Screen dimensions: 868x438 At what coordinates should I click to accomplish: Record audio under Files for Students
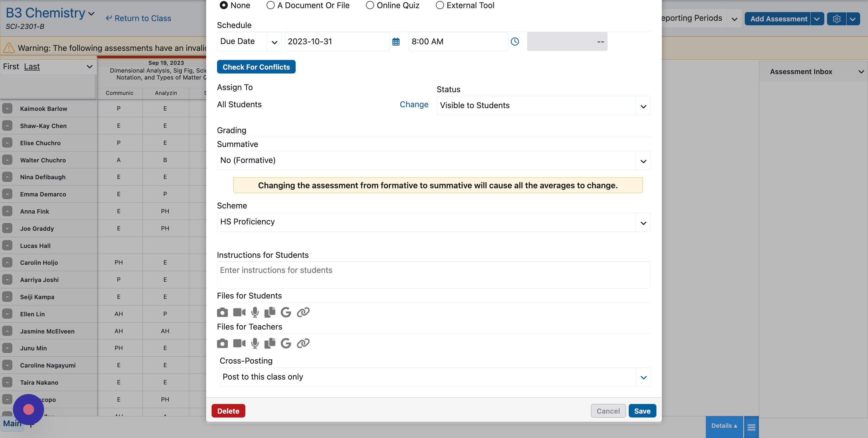255,312
